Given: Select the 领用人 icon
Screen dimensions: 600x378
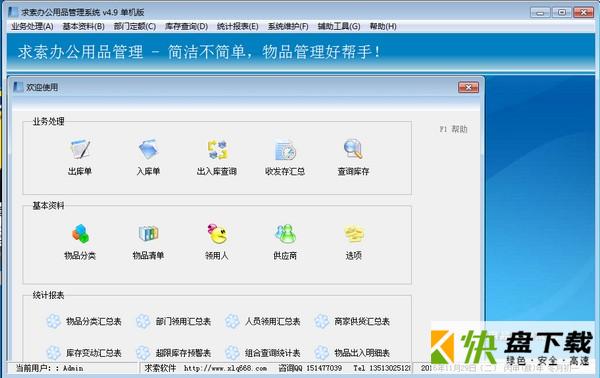Looking at the screenshot, I should pyautogui.click(x=217, y=233).
